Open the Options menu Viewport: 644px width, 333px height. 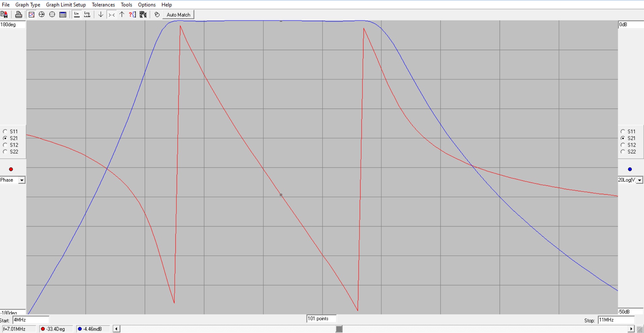pyautogui.click(x=147, y=5)
